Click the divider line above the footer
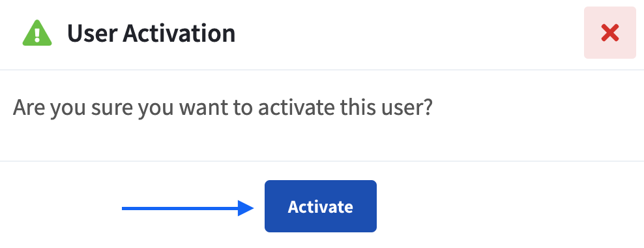This screenshot has width=644, height=248. point(322,161)
